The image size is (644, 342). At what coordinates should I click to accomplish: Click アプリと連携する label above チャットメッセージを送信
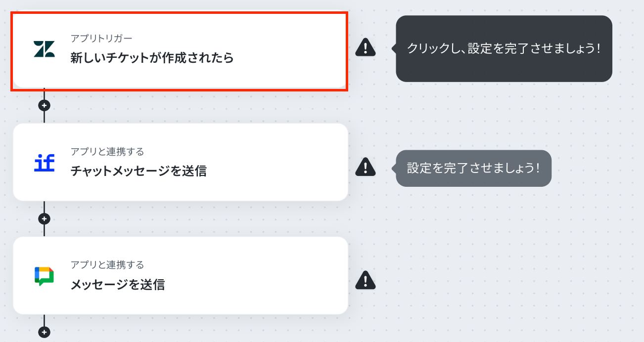pyautogui.click(x=107, y=151)
